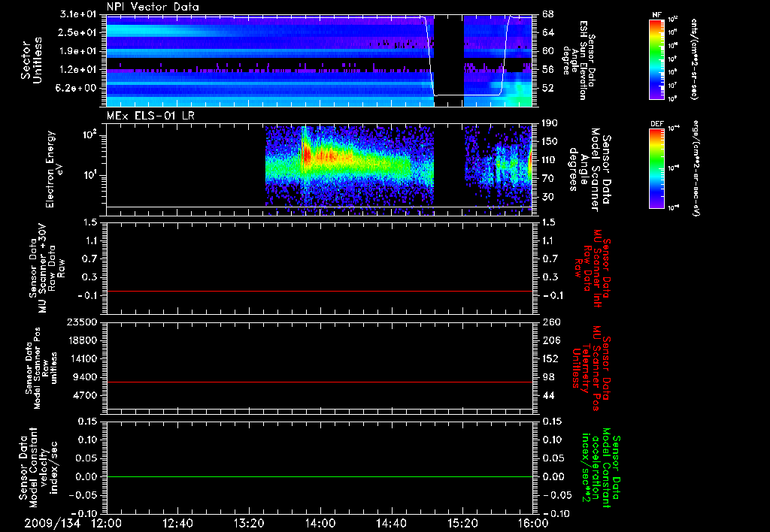This screenshot has width=770, height=532.
Task: Click the green trace in the velocity panel
Action: point(320,476)
